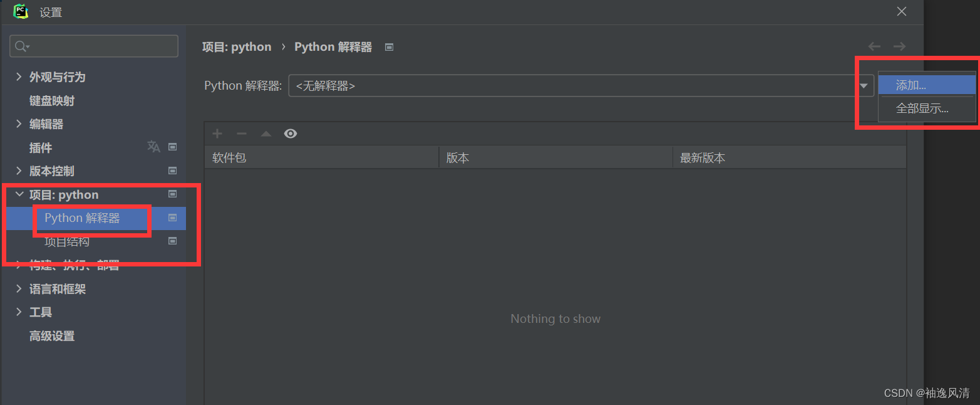Viewport: 980px width, 405px height.
Task: Click the project-level icon beside 插件
Action: click(173, 147)
